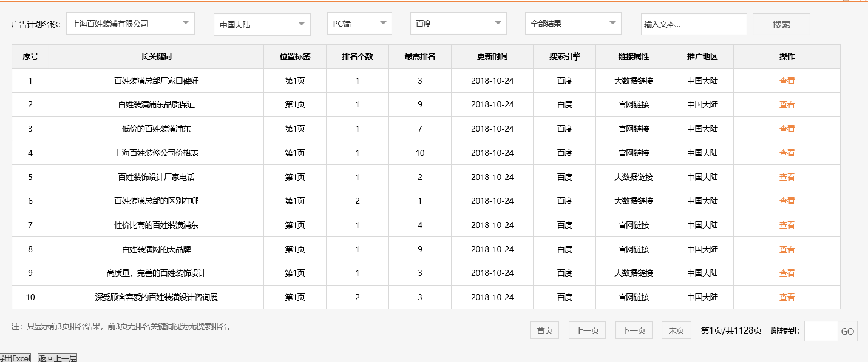Click inside the 跳转到 page number field
This screenshot has width=868, height=362.
[x=819, y=331]
